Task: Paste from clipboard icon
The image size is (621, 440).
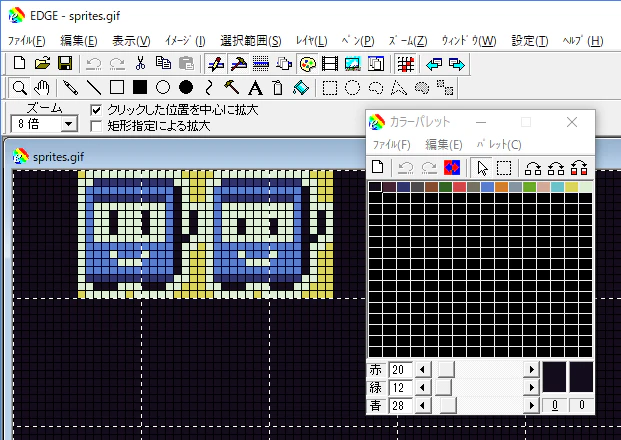Action: coord(186,63)
